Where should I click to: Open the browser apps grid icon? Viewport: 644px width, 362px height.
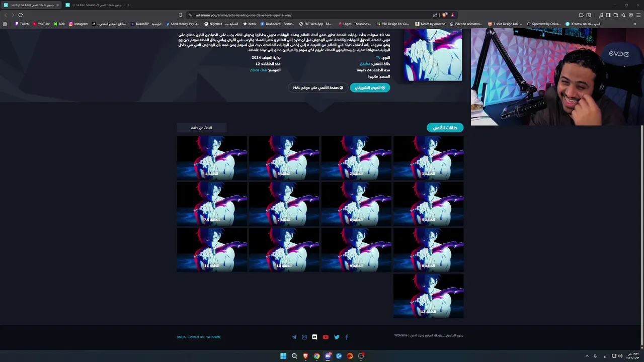pos(5,24)
